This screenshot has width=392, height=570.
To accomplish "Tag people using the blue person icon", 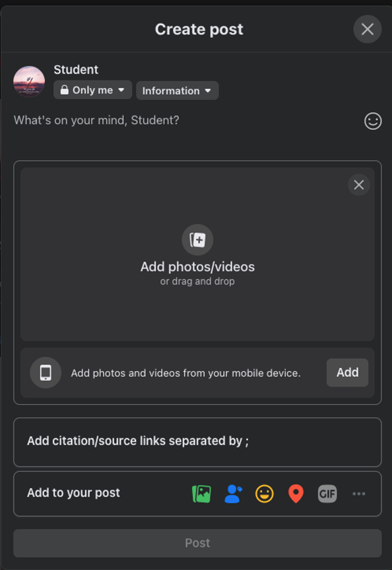I will pyautogui.click(x=233, y=494).
